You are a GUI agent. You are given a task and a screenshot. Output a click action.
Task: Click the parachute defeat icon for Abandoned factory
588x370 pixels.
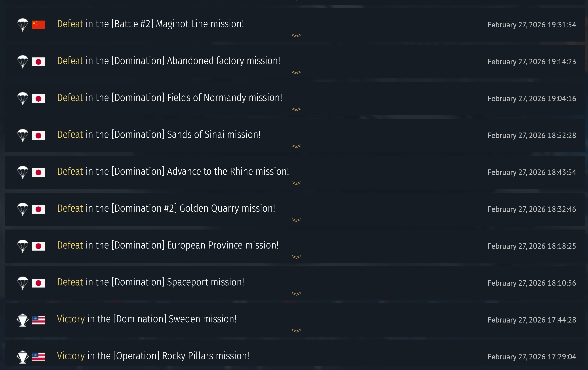[23, 61]
